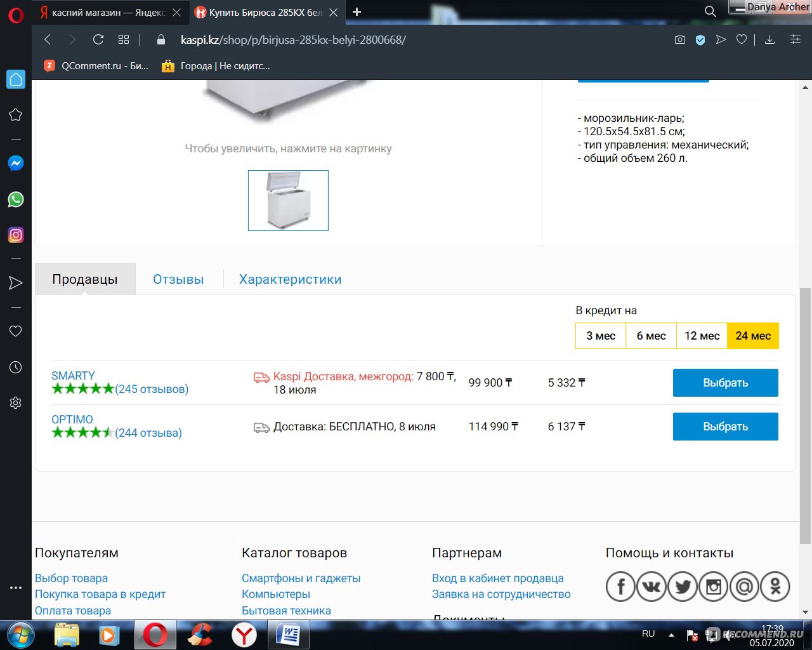Open Settings gear in the sidebar
Image resolution: width=812 pixels, height=650 pixels.
[x=16, y=402]
